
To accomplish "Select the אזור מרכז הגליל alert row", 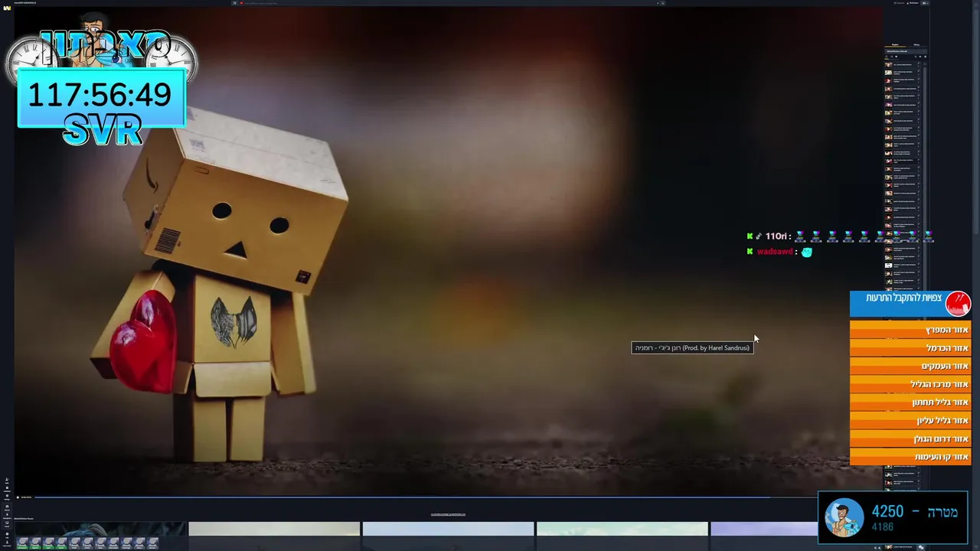I will pos(910,384).
